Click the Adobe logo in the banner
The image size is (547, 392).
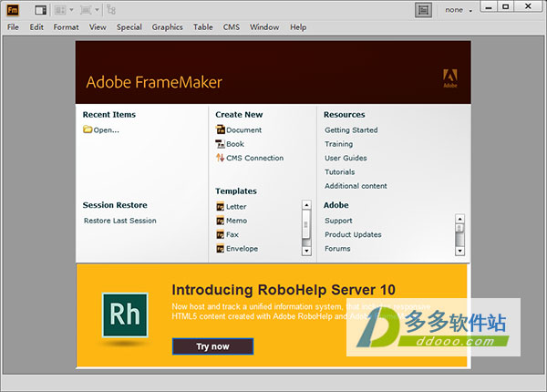click(x=450, y=78)
